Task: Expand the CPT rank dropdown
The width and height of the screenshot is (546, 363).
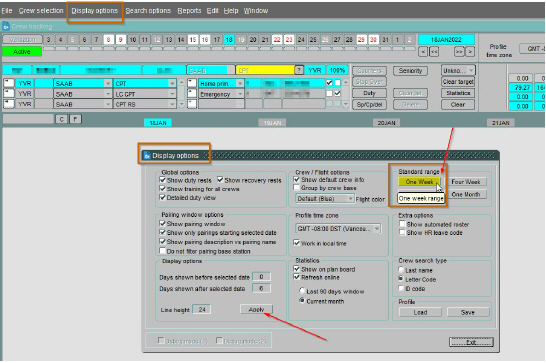Action: pyautogui.click(x=172, y=83)
